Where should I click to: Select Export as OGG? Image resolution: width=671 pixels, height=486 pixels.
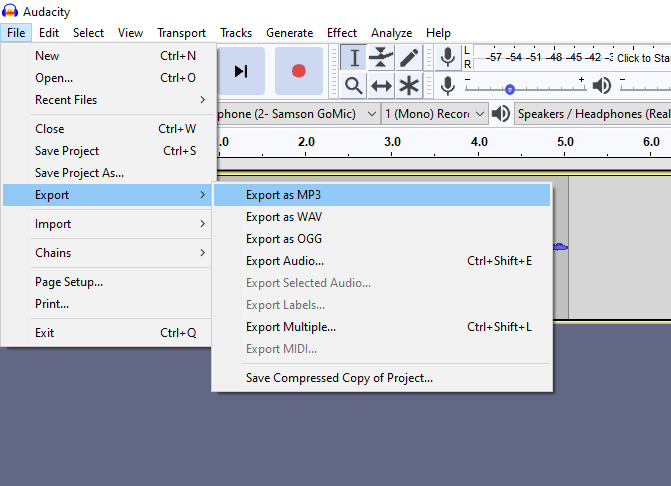(x=382, y=239)
